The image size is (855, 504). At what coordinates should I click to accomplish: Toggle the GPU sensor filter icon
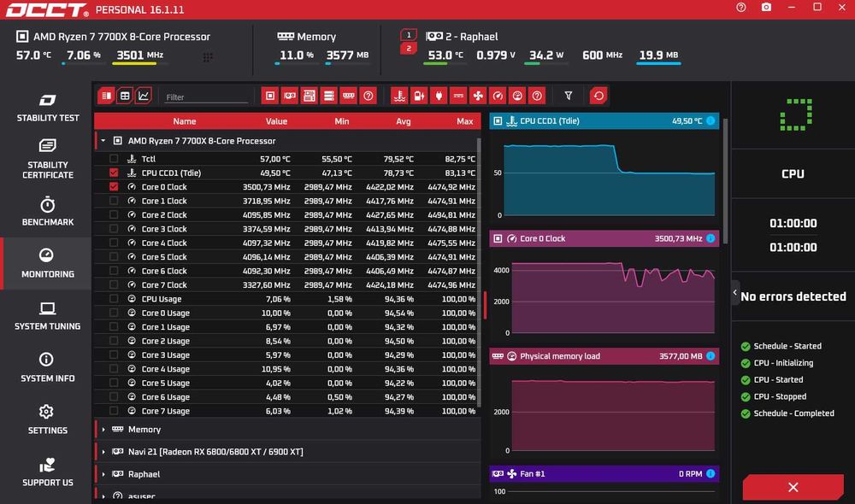[290, 96]
